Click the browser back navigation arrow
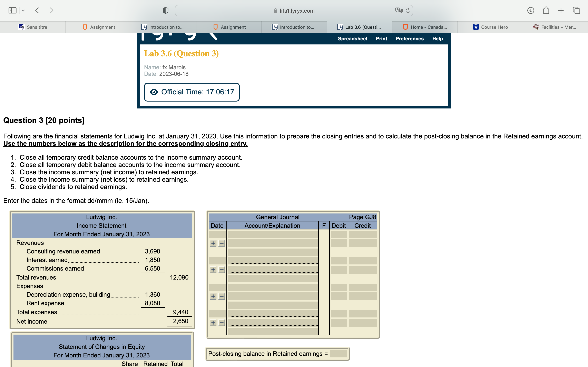The height and width of the screenshot is (367, 588). coord(37,10)
